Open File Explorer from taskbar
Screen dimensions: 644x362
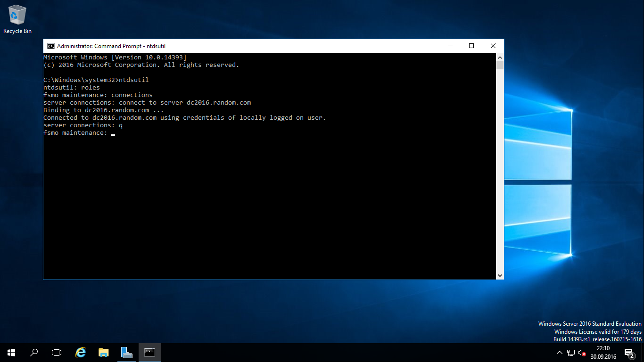[x=104, y=353]
